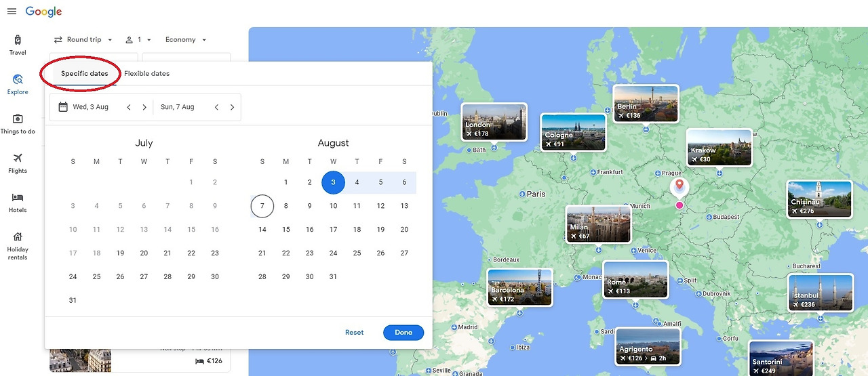The image size is (868, 376).
Task: Click the Madrid label on the map
Action: click(x=468, y=327)
